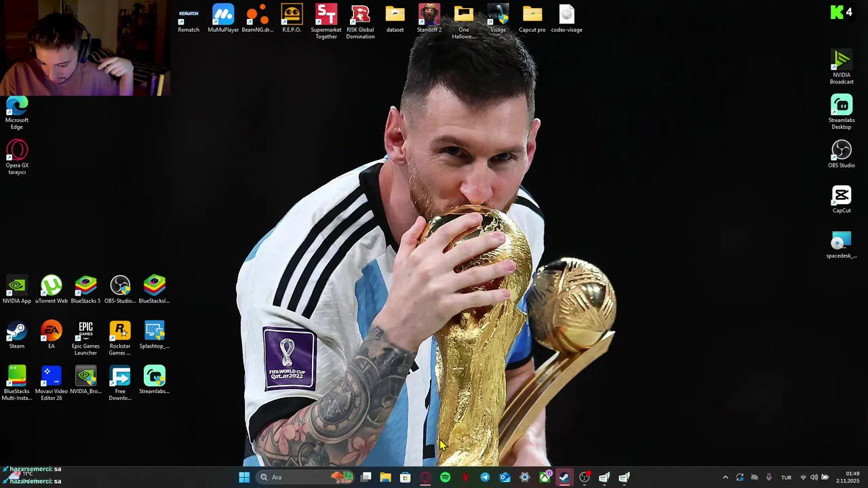Switch to Opera GX in taskbar

click(425, 477)
